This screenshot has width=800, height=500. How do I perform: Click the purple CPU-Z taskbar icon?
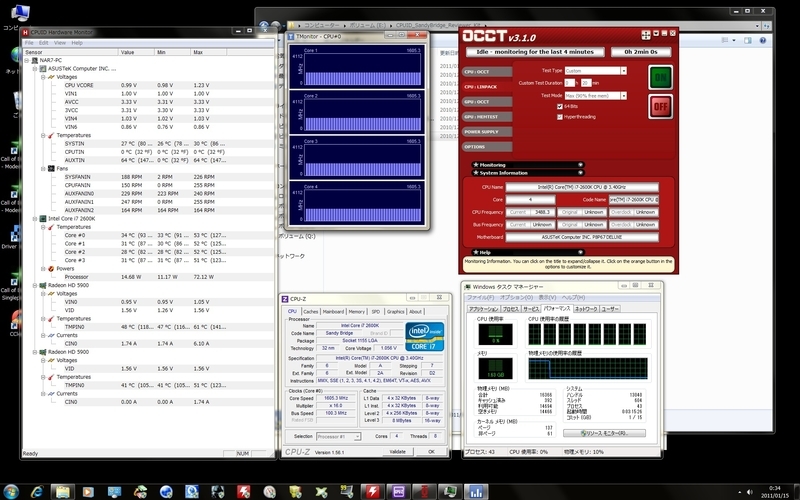pos(398,491)
